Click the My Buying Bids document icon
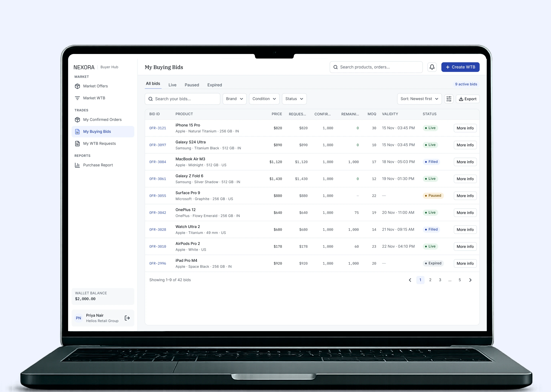 [x=77, y=131]
